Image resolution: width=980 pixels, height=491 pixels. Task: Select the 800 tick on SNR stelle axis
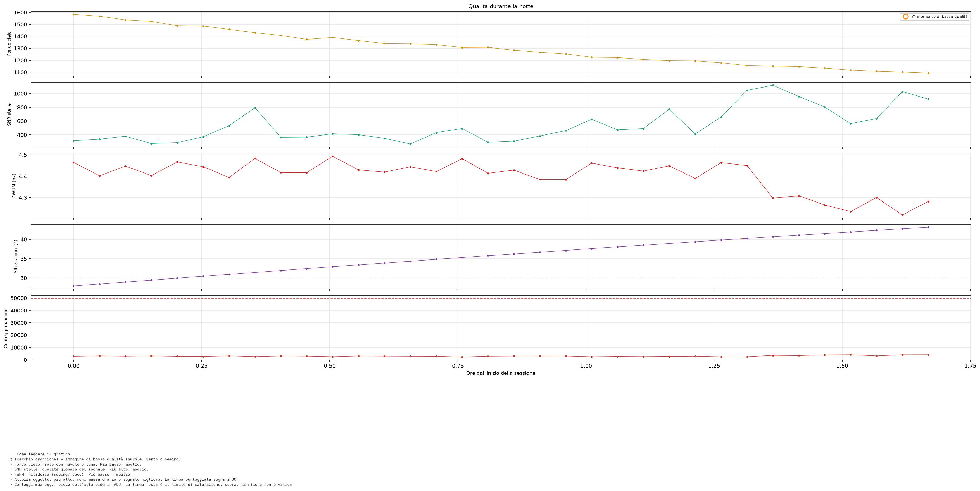click(x=22, y=108)
